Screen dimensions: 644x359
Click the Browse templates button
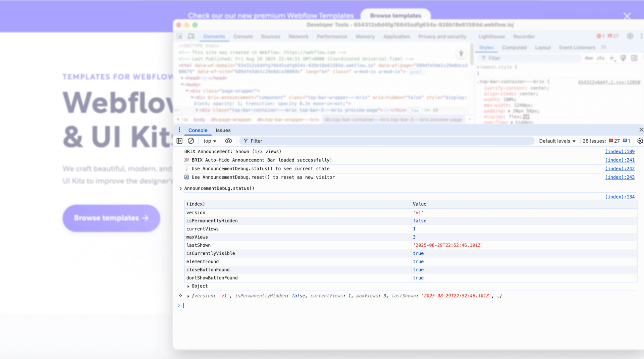click(x=111, y=218)
